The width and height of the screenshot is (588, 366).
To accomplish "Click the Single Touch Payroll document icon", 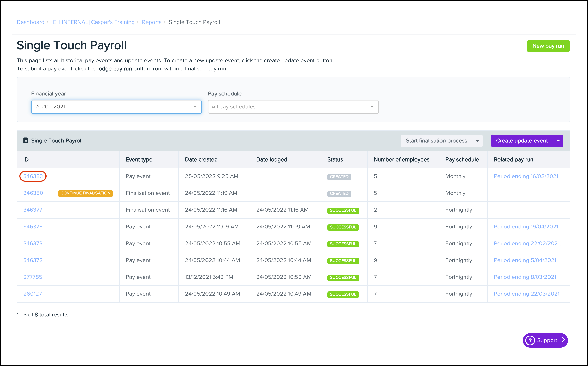I will tap(26, 140).
